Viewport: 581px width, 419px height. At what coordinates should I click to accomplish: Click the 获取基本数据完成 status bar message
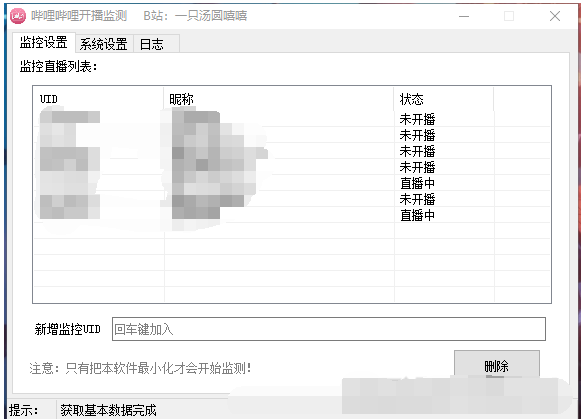108,410
